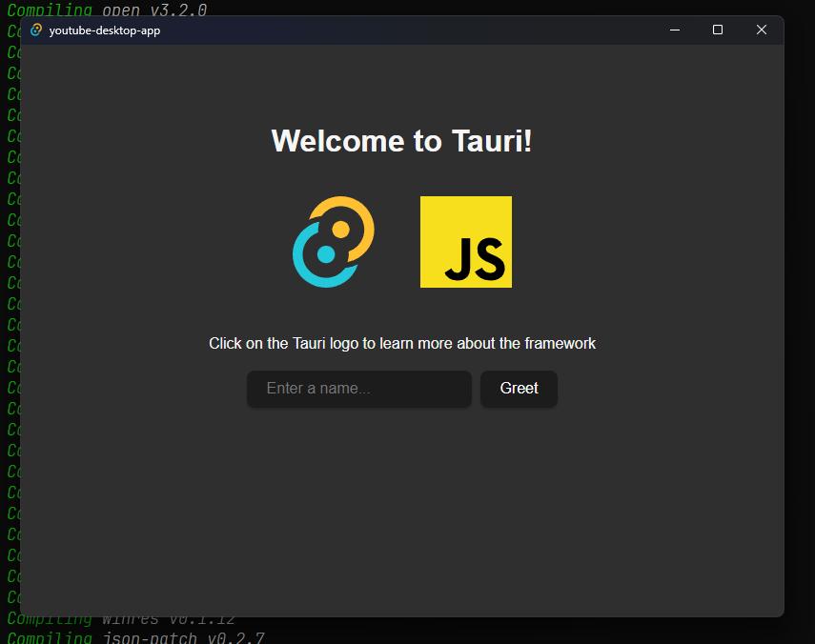815x644 pixels.
Task: Focus the "Enter a name..." input field
Action: point(359,389)
